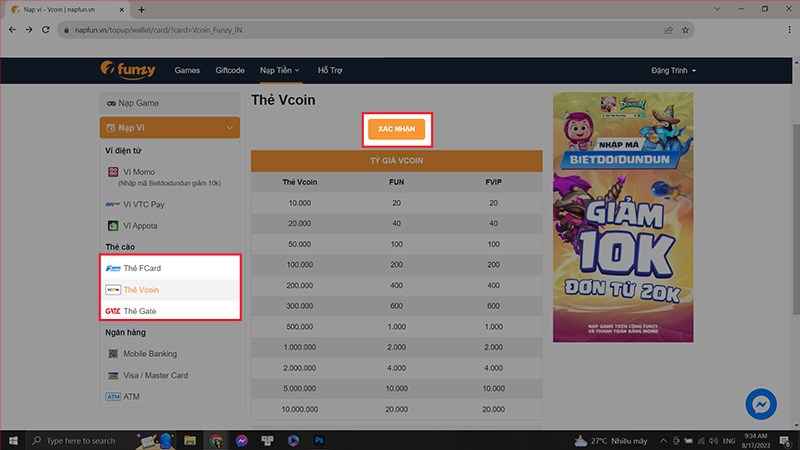The width and height of the screenshot is (800, 450).
Task: Open notification center in taskbar
Action: point(785,441)
